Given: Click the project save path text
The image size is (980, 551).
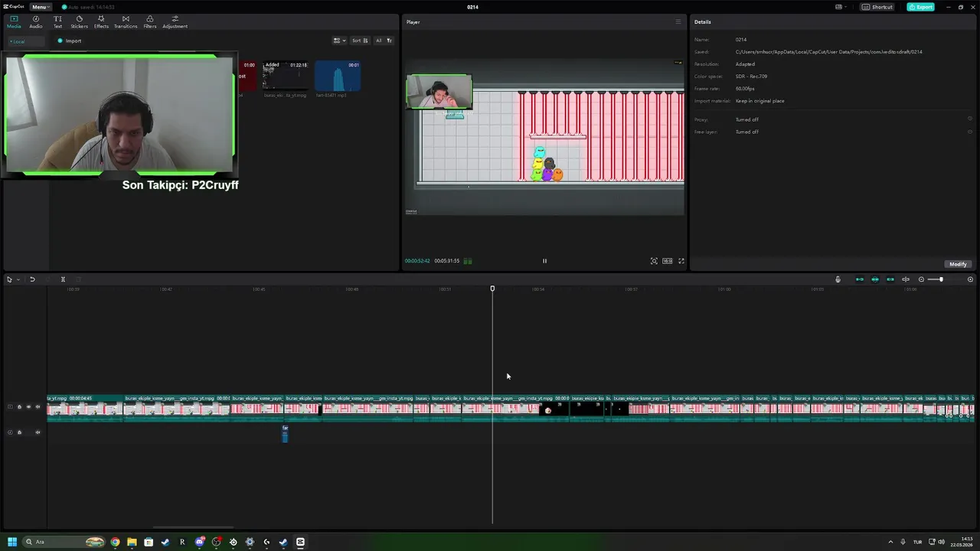Looking at the screenshot, I should click(x=828, y=52).
